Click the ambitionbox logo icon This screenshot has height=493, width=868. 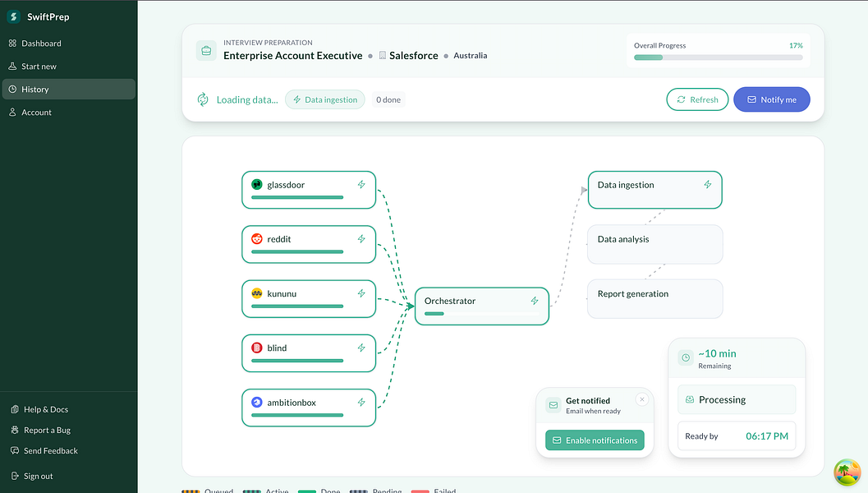coord(257,402)
